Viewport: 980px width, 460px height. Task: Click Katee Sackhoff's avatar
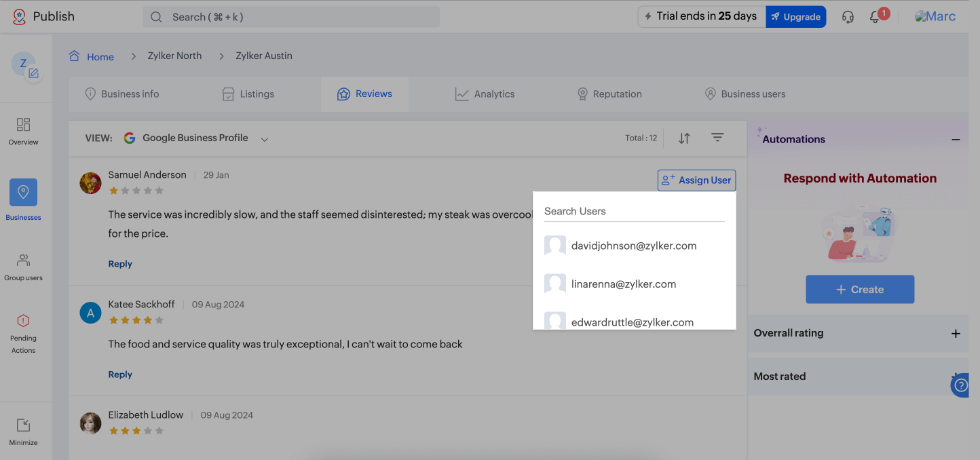[90, 313]
